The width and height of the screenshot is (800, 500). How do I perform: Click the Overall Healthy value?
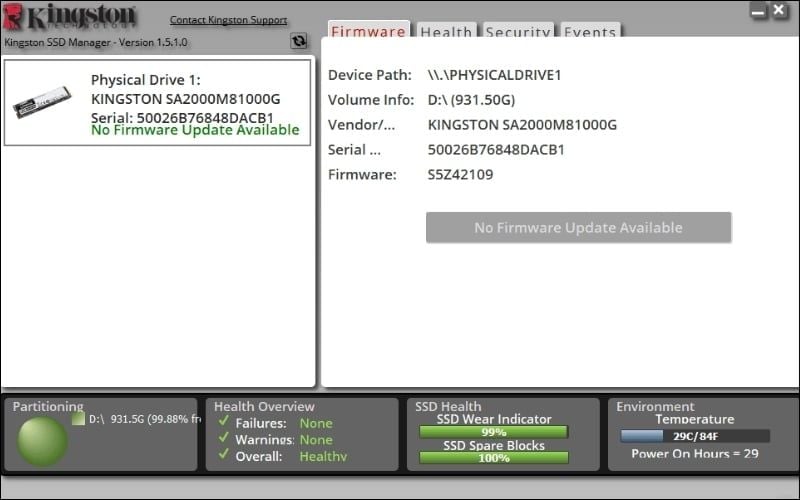coord(323,456)
